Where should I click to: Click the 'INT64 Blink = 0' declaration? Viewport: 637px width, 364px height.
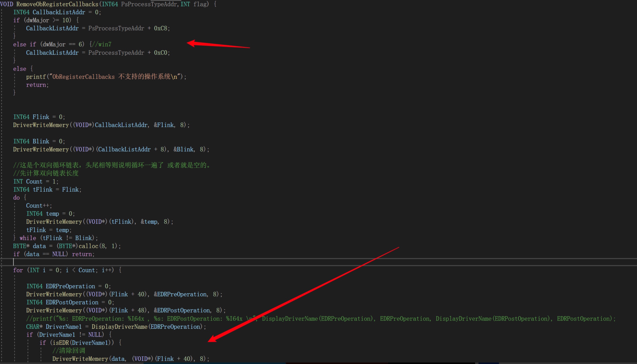pos(39,141)
